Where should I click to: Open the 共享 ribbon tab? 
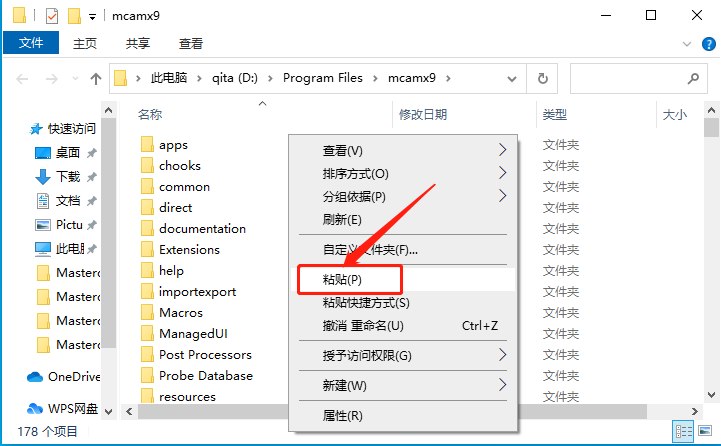coord(137,44)
